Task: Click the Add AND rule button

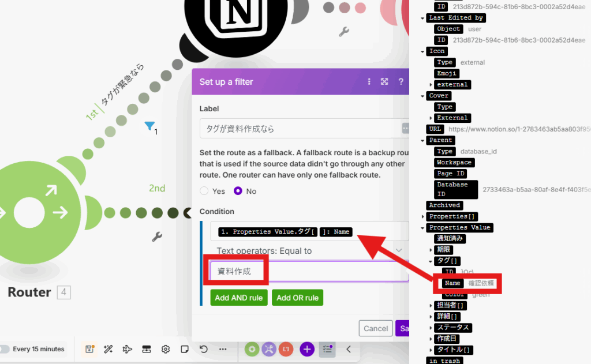Action: point(240,298)
